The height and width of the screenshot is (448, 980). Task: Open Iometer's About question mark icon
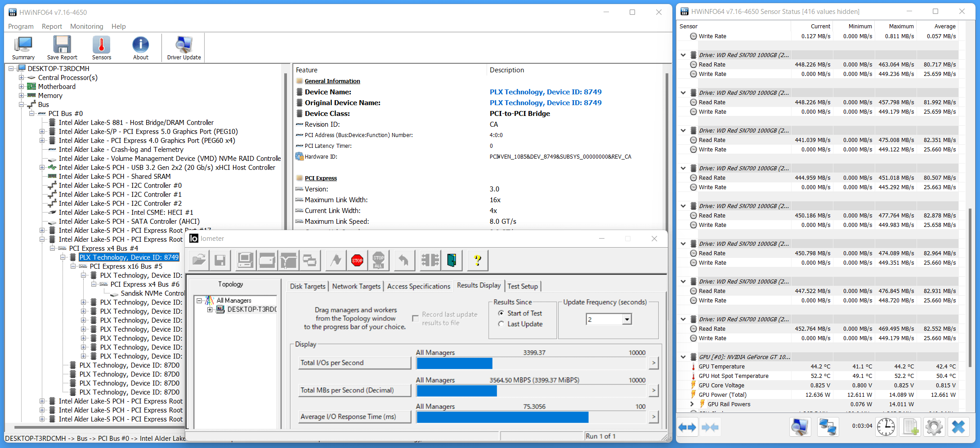(478, 260)
